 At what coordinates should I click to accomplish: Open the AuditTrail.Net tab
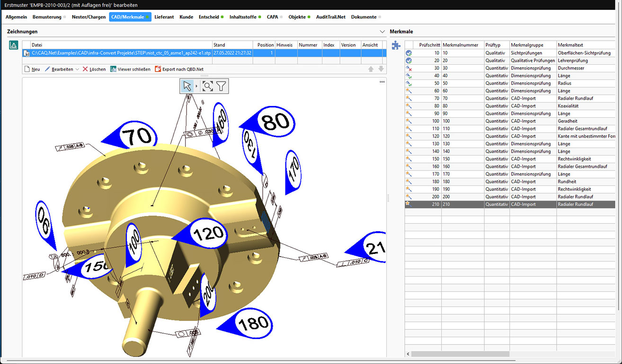330,17
